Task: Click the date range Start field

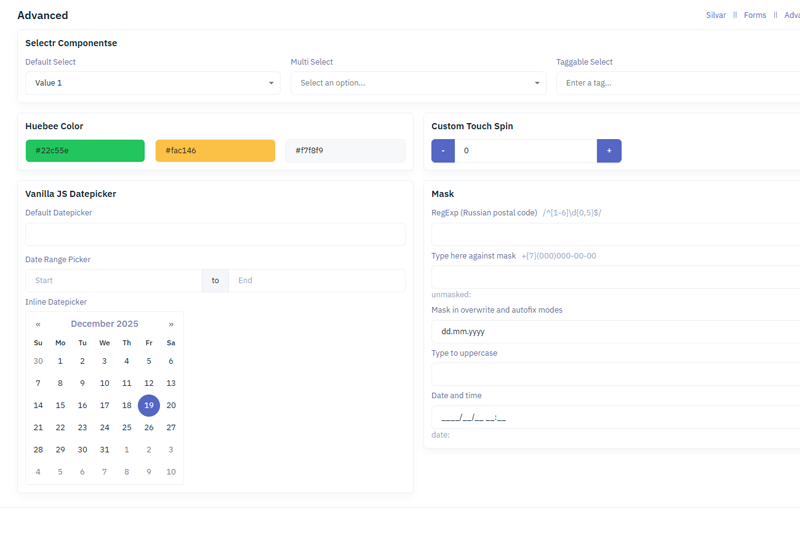Action: (113, 281)
